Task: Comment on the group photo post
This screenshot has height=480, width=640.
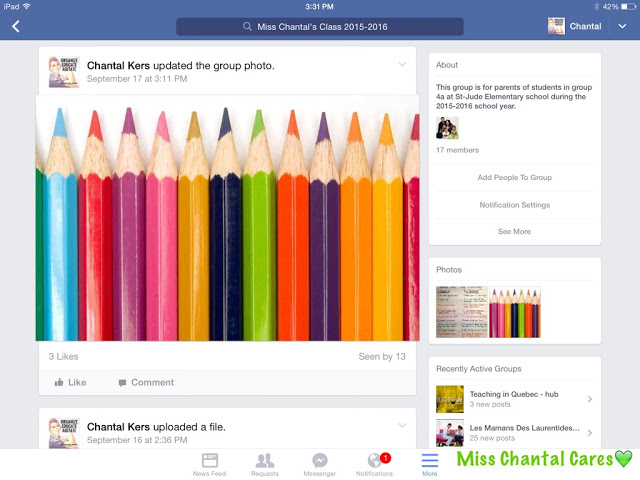Action: click(146, 382)
